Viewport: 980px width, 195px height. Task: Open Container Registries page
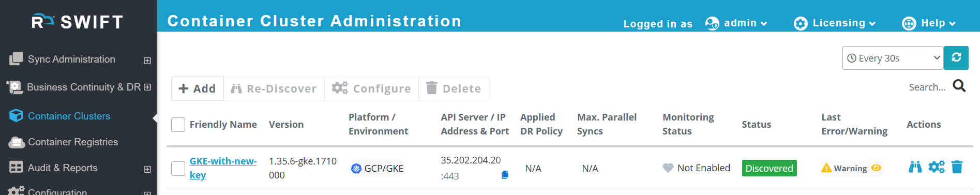coord(73,142)
